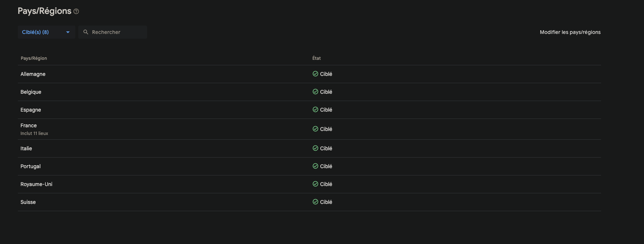This screenshot has width=644, height=244.
Task: Click the Ciblé status label for Royaume-Uni
Action: (x=326, y=184)
